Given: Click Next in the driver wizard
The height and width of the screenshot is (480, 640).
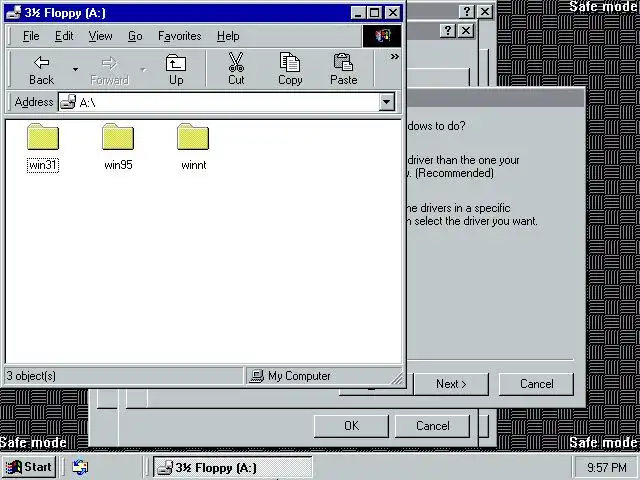Looking at the screenshot, I should 451,384.
